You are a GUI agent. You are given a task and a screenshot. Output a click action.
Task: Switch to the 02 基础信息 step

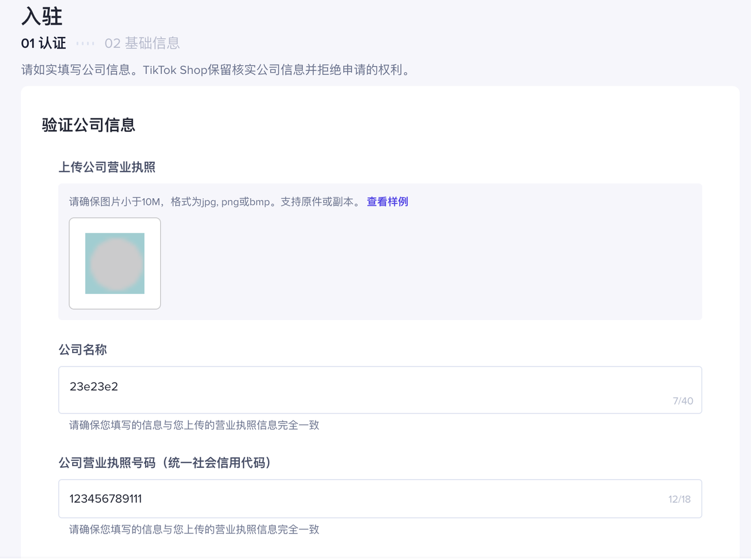coord(142,43)
